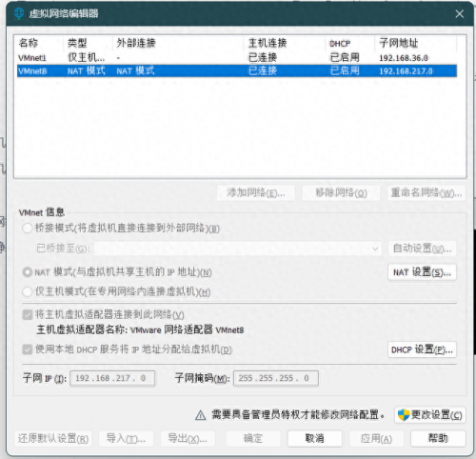Click the 仅主机... type cell of VMnet1
The height and width of the screenshot is (459, 476).
[86, 58]
